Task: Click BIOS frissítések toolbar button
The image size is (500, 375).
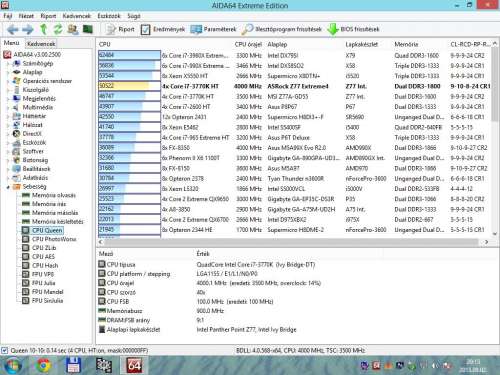Action: [353, 29]
